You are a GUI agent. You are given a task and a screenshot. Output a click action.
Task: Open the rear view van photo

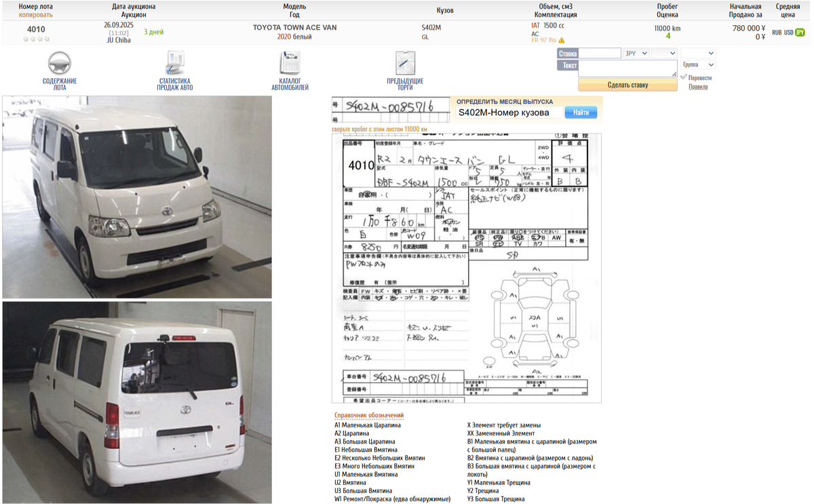coord(137,402)
